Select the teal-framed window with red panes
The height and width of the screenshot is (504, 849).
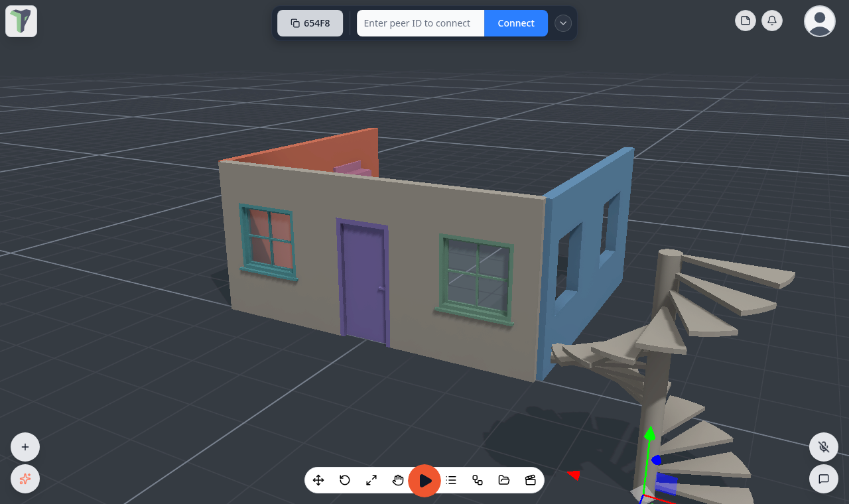(268, 241)
